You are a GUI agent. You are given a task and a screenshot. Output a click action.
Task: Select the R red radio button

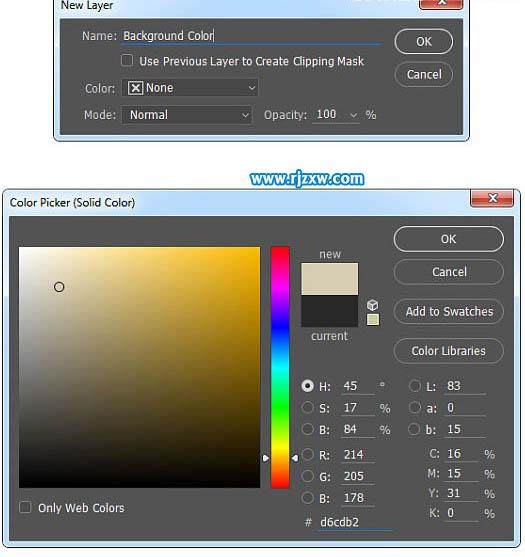pyautogui.click(x=308, y=454)
